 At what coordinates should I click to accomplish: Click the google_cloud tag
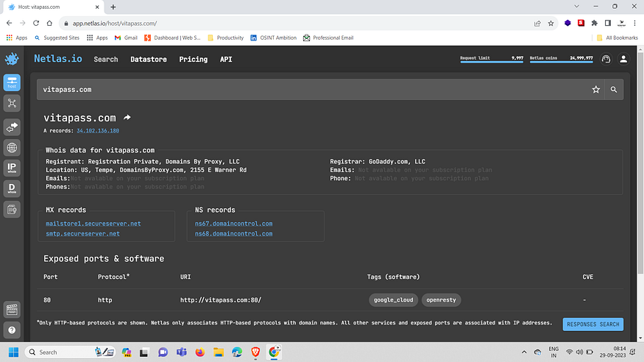tap(394, 300)
